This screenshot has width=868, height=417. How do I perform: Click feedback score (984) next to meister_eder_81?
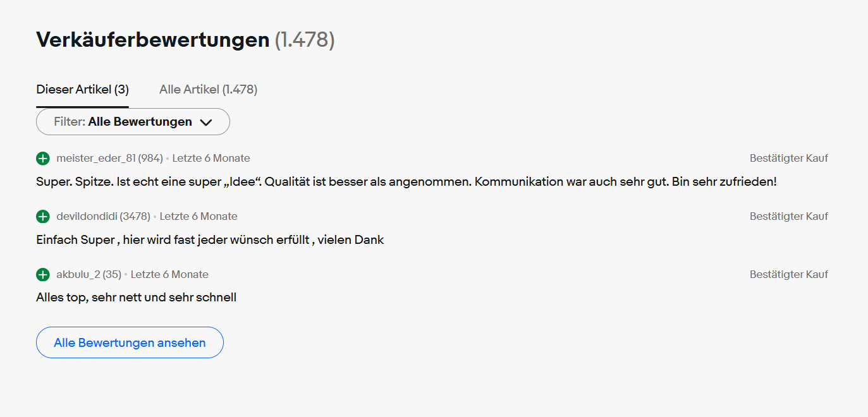(x=150, y=158)
